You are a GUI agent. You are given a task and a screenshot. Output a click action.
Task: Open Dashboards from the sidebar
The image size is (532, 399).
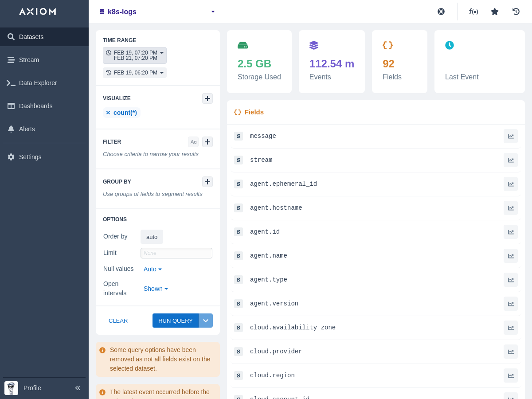pyautogui.click(x=35, y=106)
